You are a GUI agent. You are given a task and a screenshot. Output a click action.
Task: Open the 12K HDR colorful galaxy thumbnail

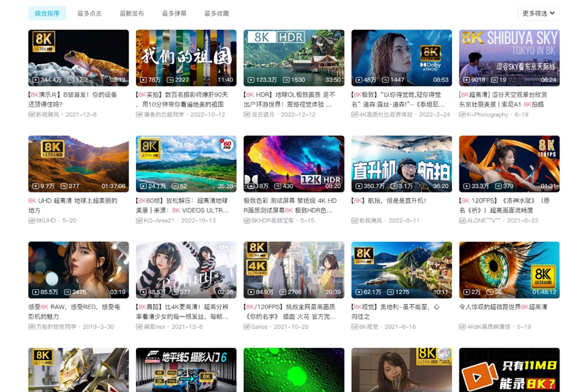pyautogui.click(x=294, y=164)
